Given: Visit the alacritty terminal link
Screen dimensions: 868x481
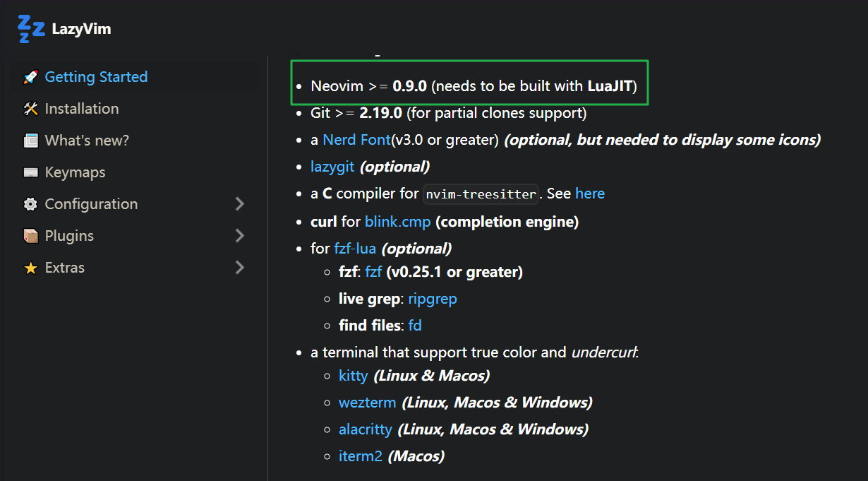Looking at the screenshot, I should (366, 429).
